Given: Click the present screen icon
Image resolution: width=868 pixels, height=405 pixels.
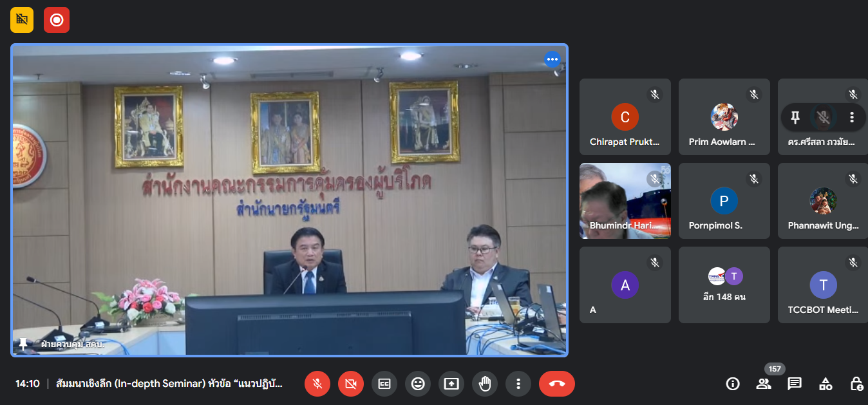Looking at the screenshot, I should click(x=451, y=384).
